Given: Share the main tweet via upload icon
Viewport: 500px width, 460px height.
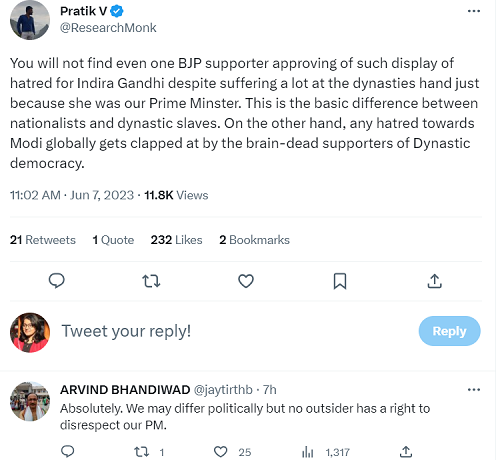Looking at the screenshot, I should 435,281.
